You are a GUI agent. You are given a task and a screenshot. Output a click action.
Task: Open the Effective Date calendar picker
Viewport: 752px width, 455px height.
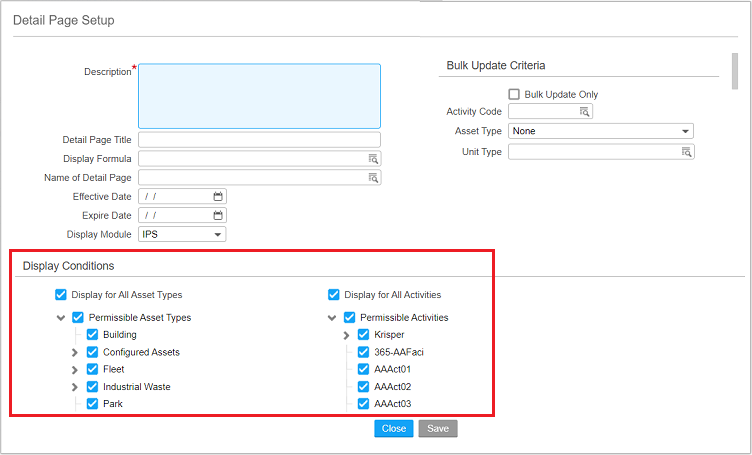[x=218, y=197]
